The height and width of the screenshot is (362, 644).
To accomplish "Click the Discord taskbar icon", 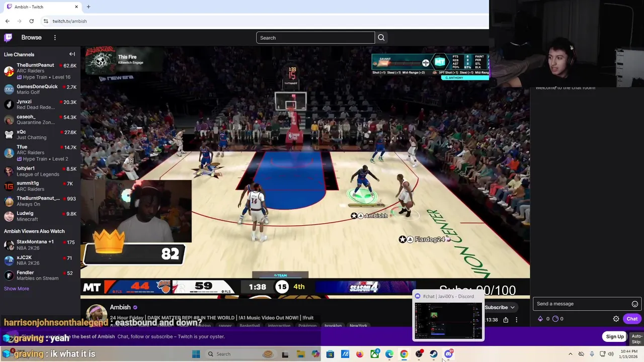I will coord(448,354).
